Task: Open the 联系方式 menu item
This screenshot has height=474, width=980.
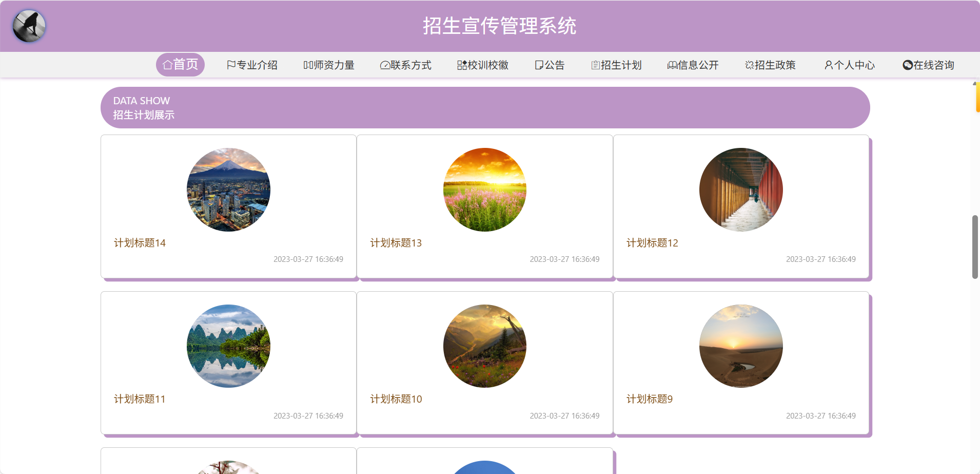Action: tap(406, 65)
